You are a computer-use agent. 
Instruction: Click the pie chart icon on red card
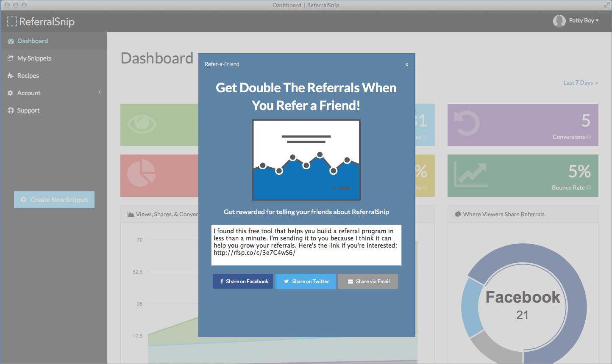[x=141, y=173]
